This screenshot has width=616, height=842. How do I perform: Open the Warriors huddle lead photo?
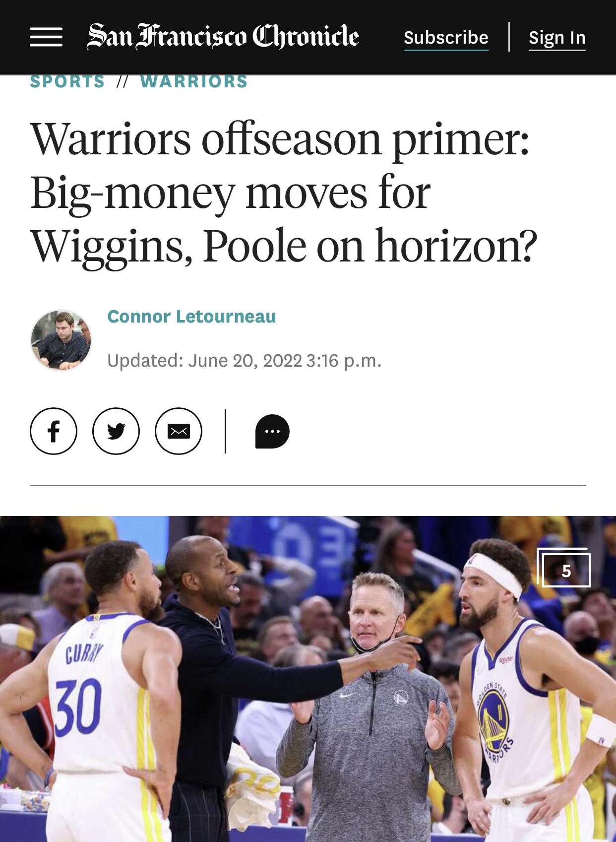[308, 679]
